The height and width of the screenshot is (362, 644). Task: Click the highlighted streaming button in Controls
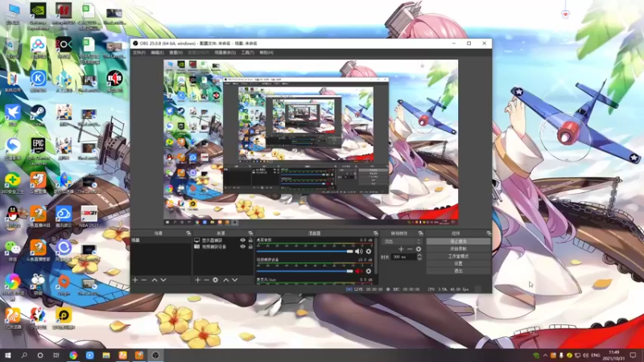click(x=458, y=241)
